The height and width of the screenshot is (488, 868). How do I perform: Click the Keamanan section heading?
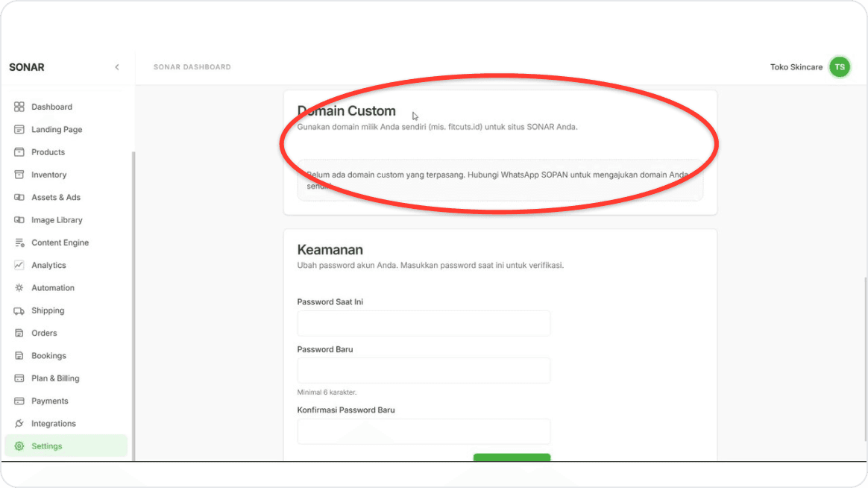(330, 250)
